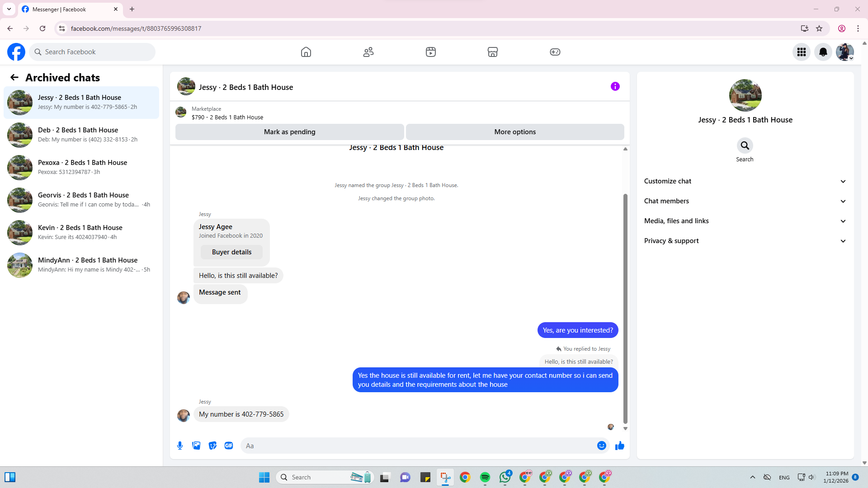Expand Customize chat section
Screen dimensions: 868x488
(x=745, y=181)
